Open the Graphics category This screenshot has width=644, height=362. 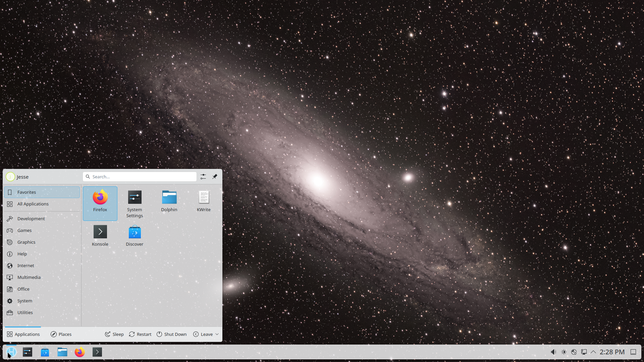coord(42,242)
